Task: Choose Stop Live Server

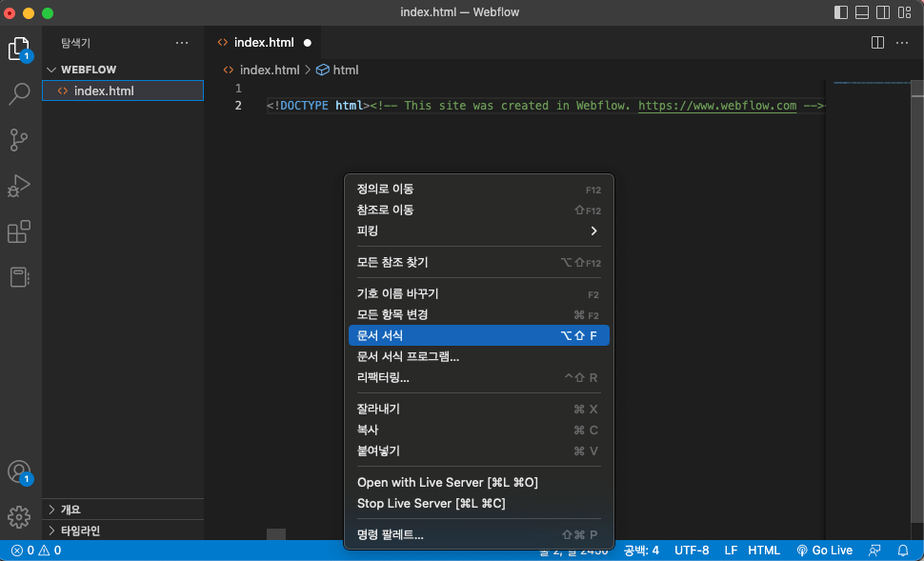Action: [478, 503]
